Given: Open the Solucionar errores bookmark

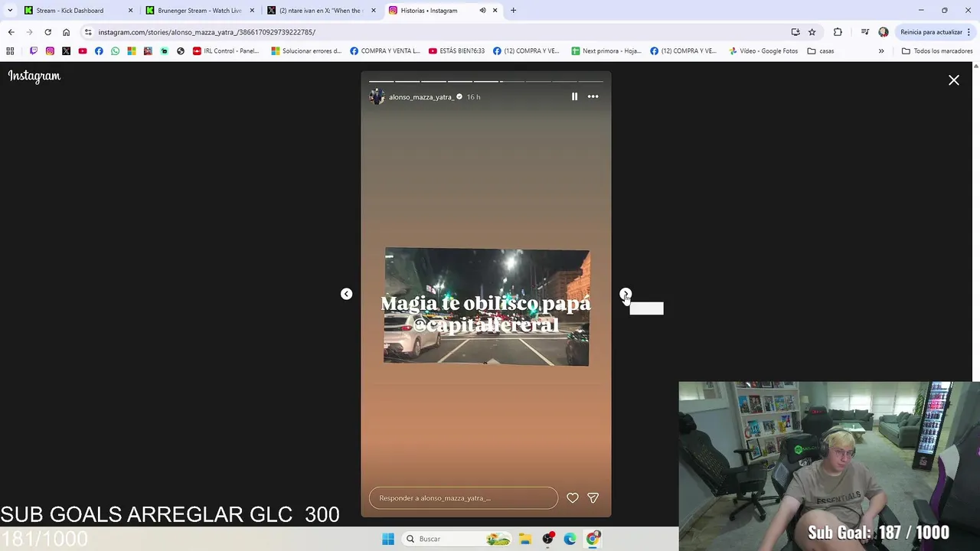Looking at the screenshot, I should point(306,51).
